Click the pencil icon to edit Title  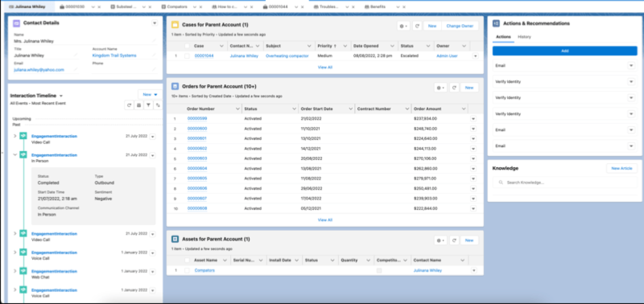[x=76, y=55]
